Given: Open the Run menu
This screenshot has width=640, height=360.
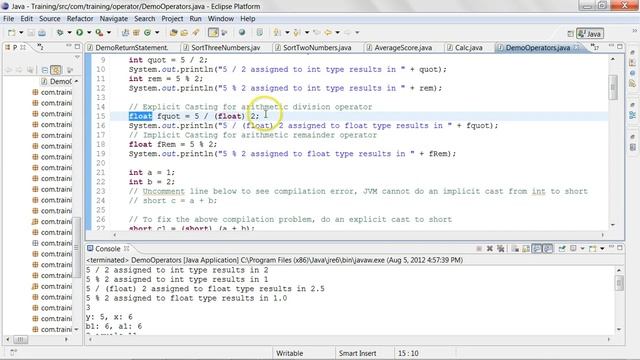Looking at the screenshot, I should [x=195, y=19].
